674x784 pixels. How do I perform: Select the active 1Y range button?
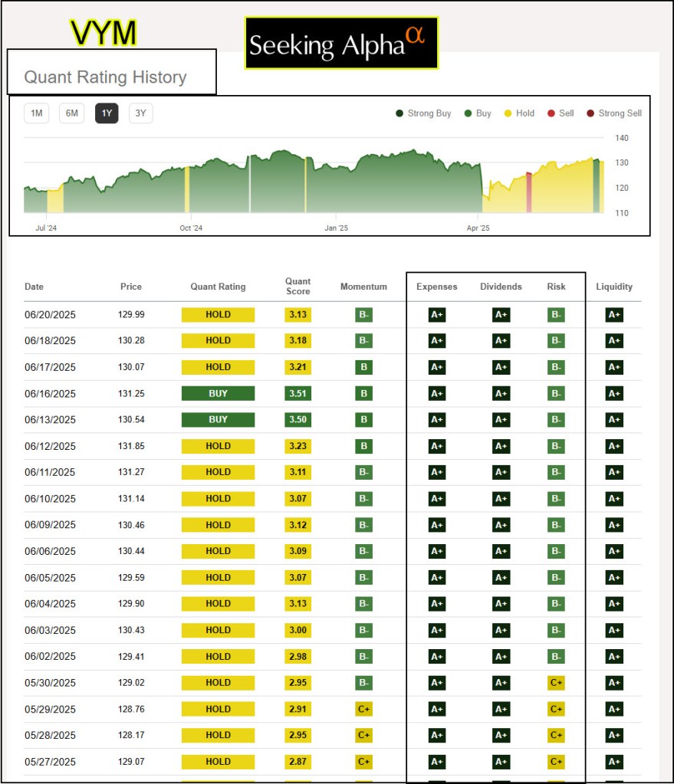(x=107, y=114)
